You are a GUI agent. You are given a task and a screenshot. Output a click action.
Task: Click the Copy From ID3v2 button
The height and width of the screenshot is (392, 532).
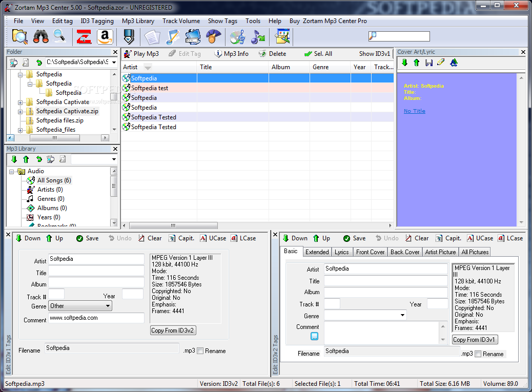coord(173,331)
